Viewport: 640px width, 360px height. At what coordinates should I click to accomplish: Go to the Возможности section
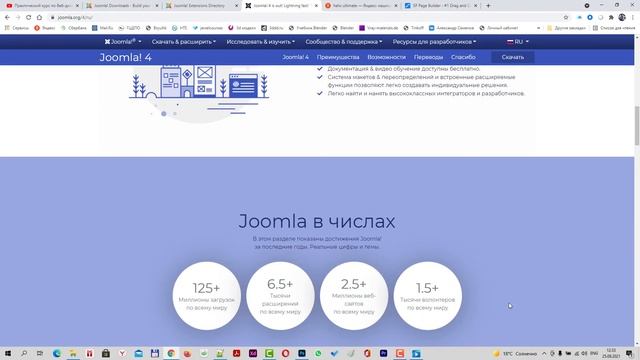coord(387,57)
